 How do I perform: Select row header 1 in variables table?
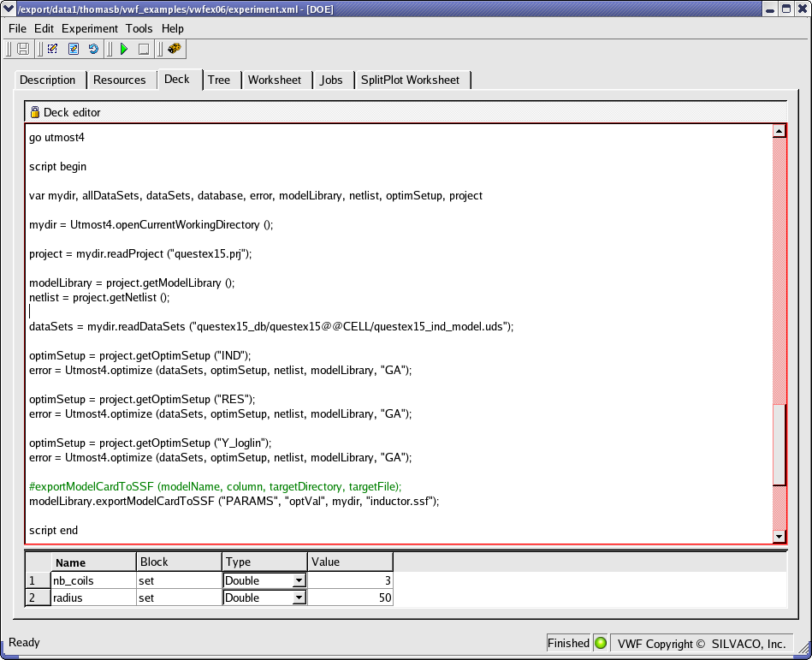click(39, 580)
